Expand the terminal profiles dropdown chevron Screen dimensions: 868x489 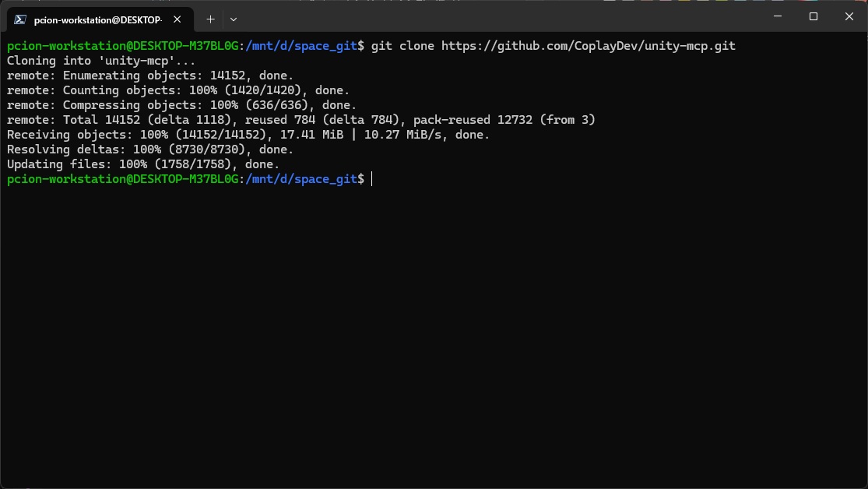tap(234, 19)
